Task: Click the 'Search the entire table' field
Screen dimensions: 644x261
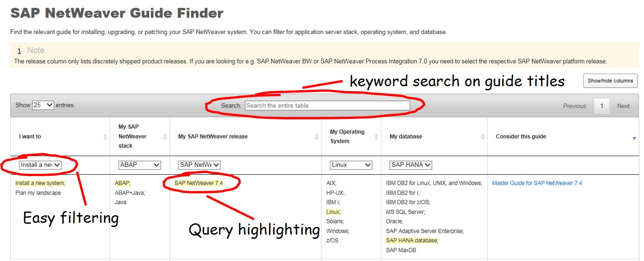Action: click(327, 105)
